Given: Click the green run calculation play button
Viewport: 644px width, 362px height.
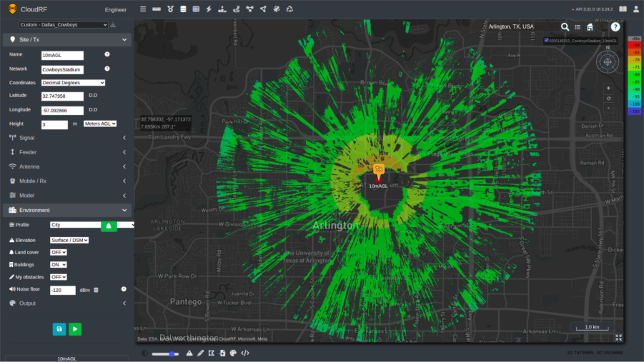Looking at the screenshot, I should (75, 329).
